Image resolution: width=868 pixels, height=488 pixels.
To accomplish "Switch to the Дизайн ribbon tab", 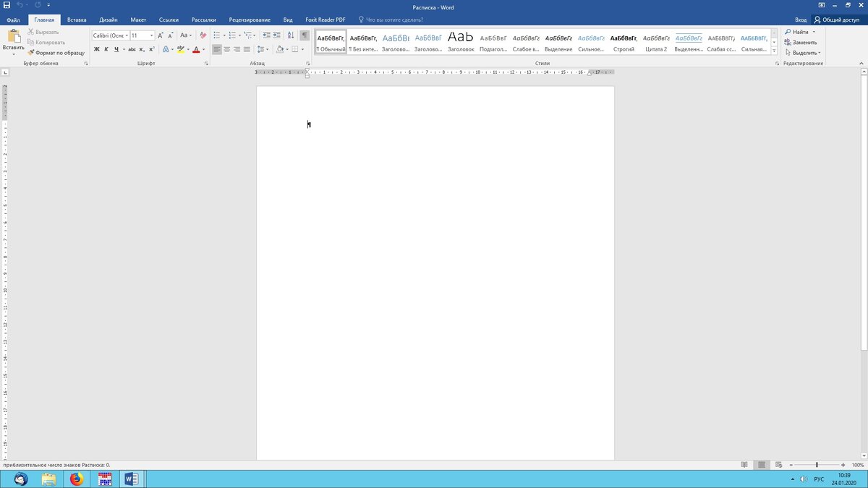I will click(x=108, y=20).
